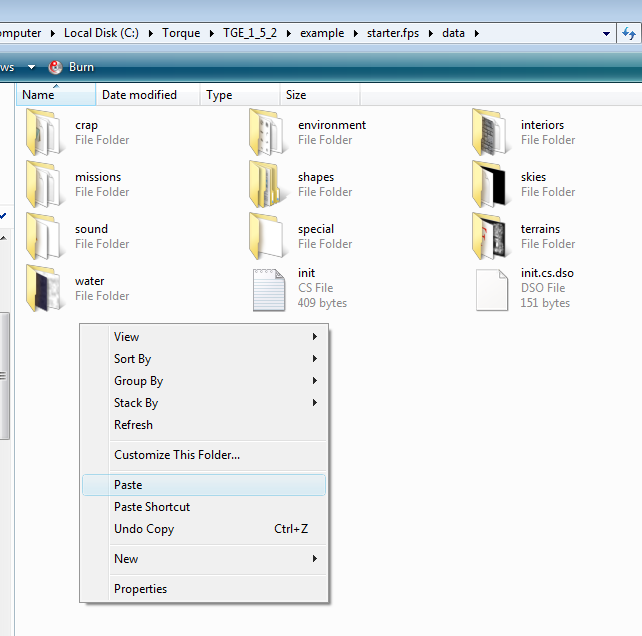Open the crap folder icon
The height and width of the screenshot is (636, 642).
[x=45, y=132]
